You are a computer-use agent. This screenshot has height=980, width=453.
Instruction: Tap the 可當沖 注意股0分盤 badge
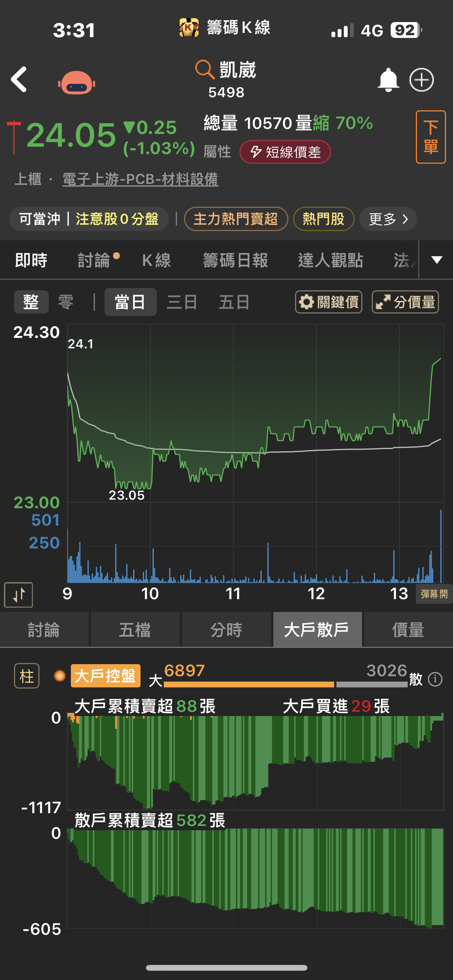tap(89, 219)
